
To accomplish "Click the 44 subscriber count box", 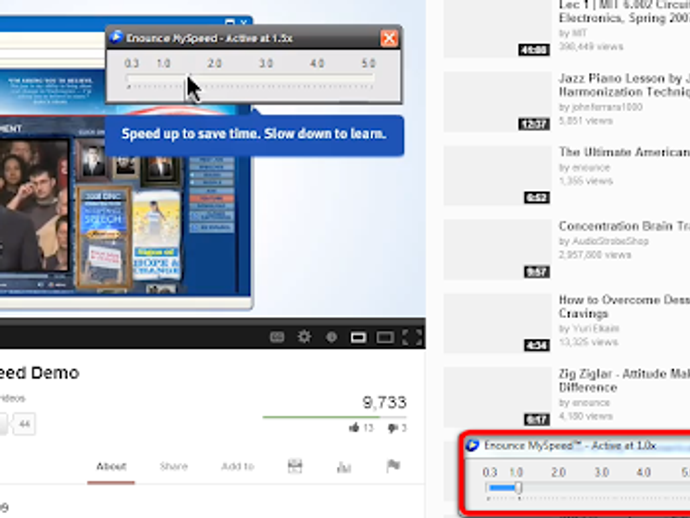I will pyautogui.click(x=24, y=424).
